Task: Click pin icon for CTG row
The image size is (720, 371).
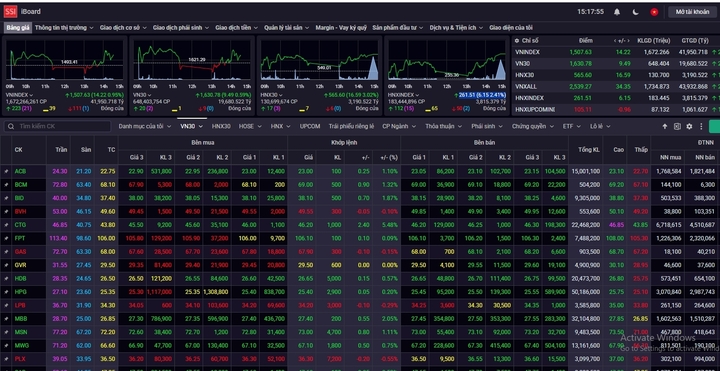Action: tap(6, 225)
